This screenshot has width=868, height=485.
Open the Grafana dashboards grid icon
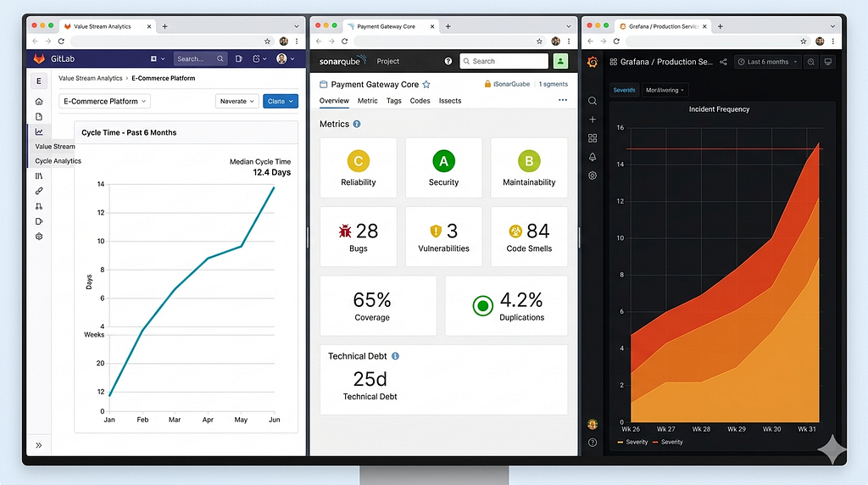point(593,138)
